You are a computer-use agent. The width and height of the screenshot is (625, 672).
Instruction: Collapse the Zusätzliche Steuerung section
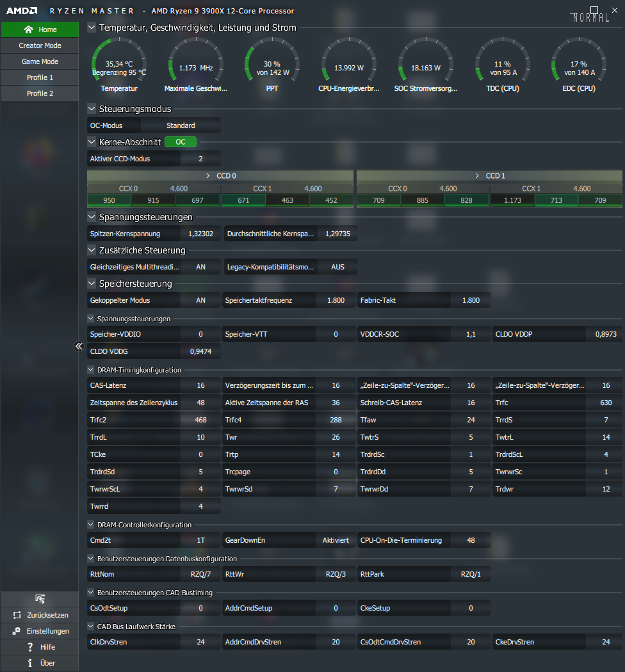(92, 250)
